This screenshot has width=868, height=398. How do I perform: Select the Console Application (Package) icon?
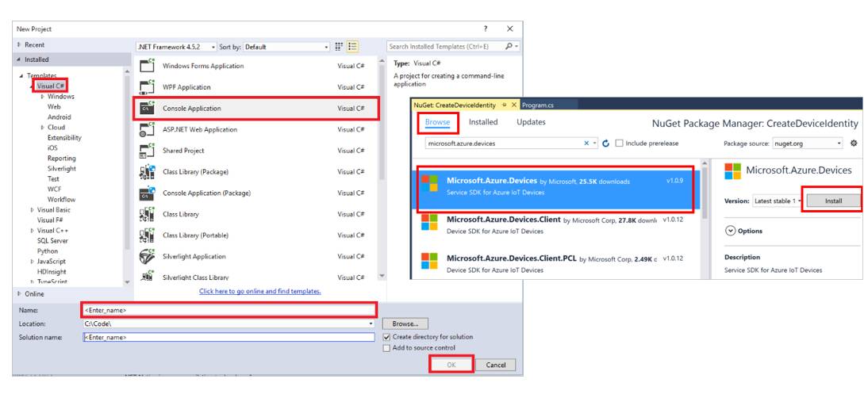[148, 193]
